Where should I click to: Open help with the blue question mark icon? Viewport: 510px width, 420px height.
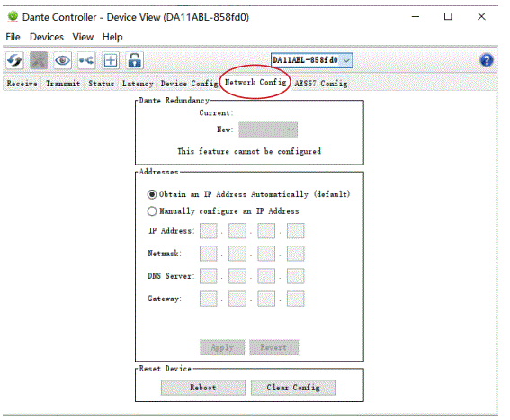point(487,60)
